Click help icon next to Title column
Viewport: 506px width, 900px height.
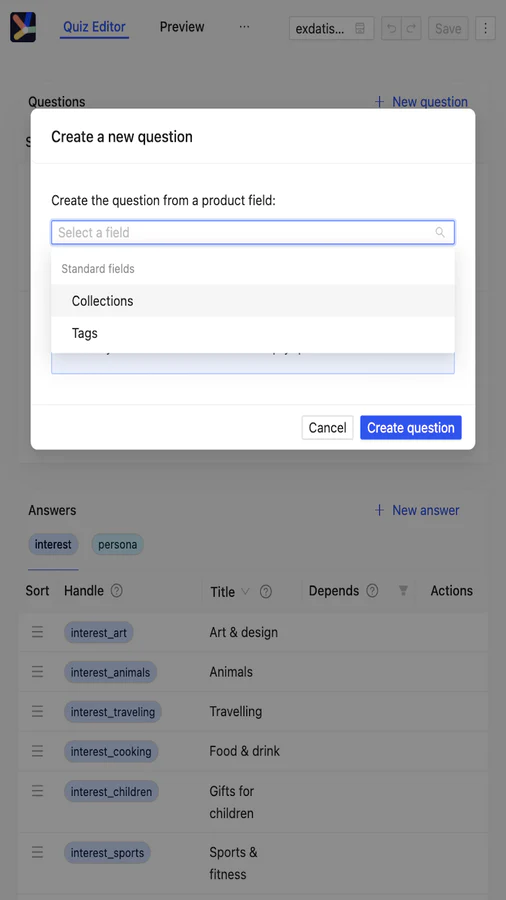tap(266, 592)
